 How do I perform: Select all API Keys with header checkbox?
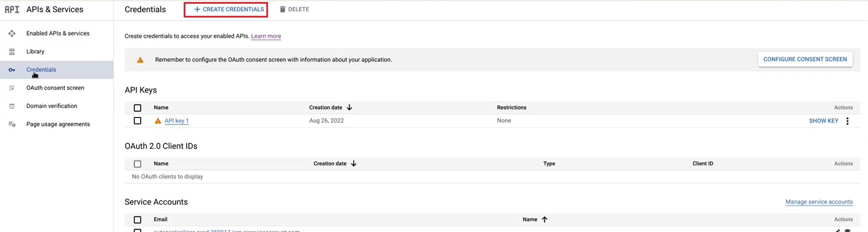click(137, 108)
